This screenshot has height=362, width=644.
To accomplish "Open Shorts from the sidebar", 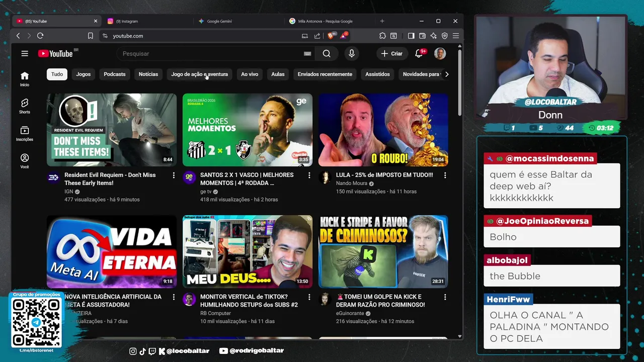I will [25, 106].
